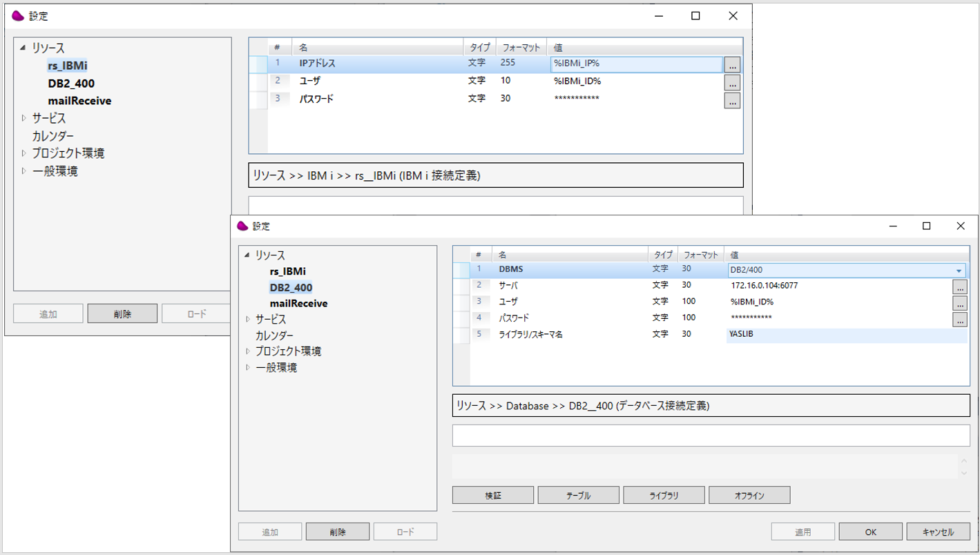Viewport: 980px width, 555px height.
Task: Click the キャンセル button
Action: [x=938, y=532]
